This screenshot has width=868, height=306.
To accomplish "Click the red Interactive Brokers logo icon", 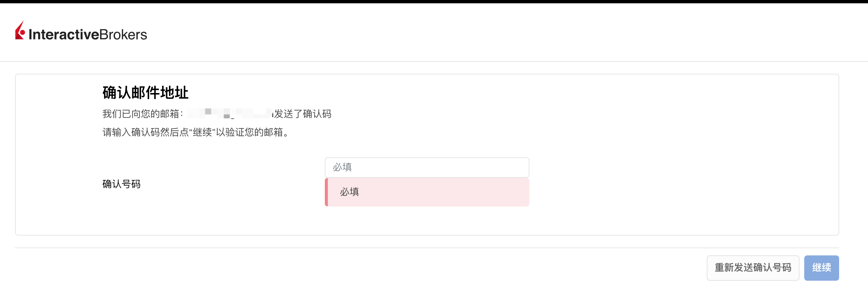I will click(x=20, y=30).
